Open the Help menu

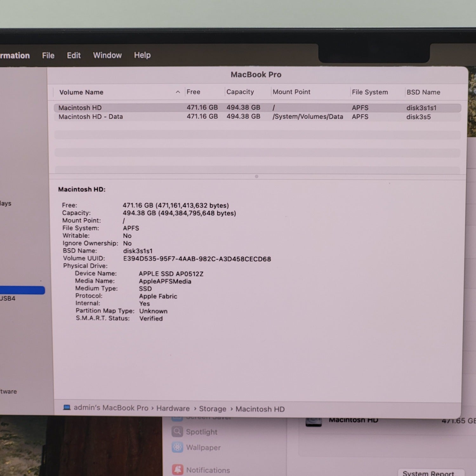(142, 55)
